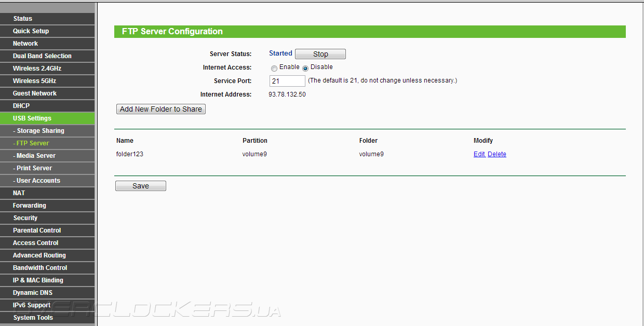Screen dimensions: 644x326
Task: Click the Service Port input field
Action: (287, 81)
